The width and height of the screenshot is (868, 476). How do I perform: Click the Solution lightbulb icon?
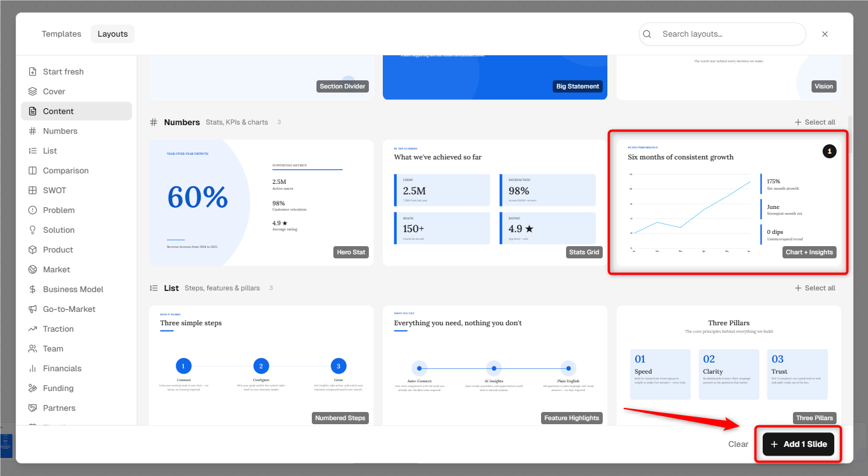pos(33,230)
